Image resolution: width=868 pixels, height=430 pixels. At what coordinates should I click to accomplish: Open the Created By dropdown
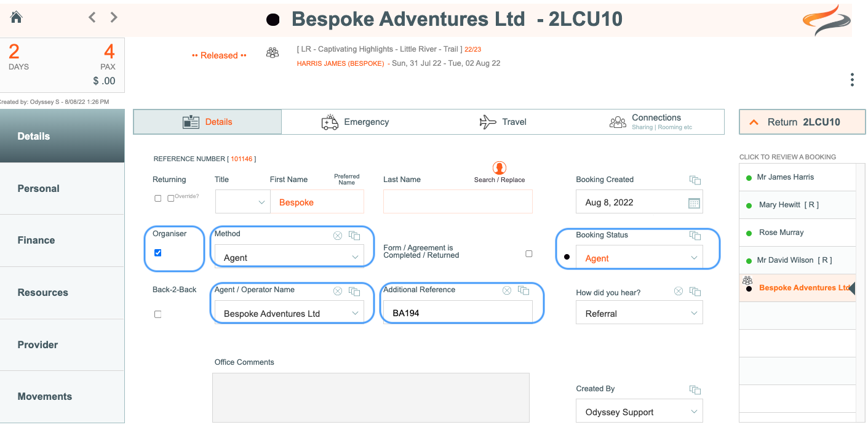click(639, 412)
